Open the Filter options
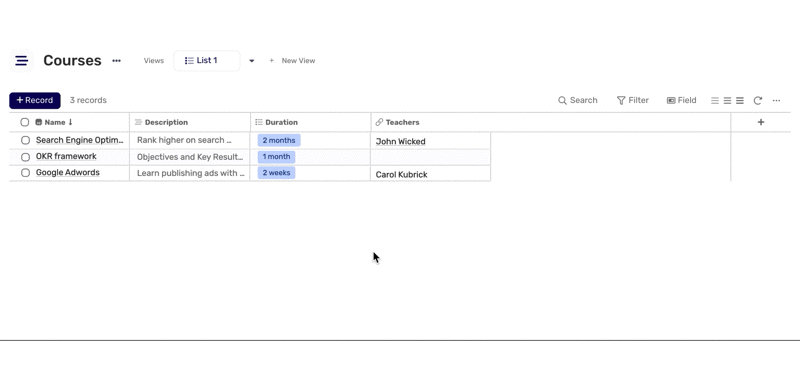Viewport: 800px width, 385px height. coord(633,100)
